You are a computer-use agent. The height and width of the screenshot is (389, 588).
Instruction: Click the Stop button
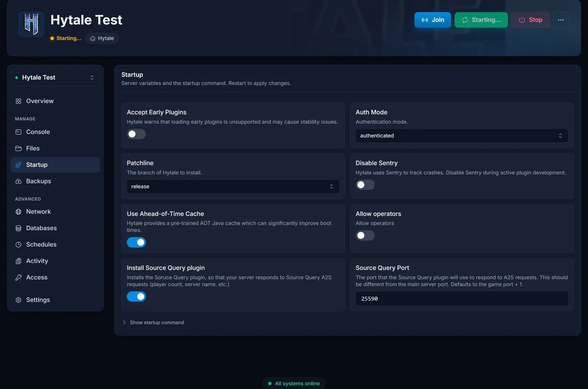point(530,20)
